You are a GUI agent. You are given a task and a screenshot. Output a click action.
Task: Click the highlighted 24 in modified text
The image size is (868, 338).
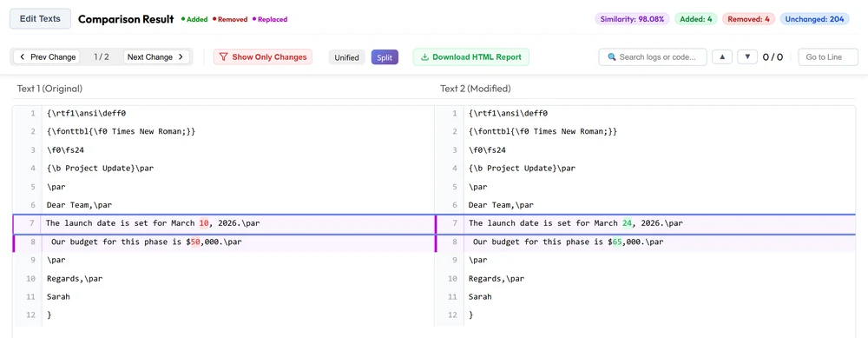(627, 223)
